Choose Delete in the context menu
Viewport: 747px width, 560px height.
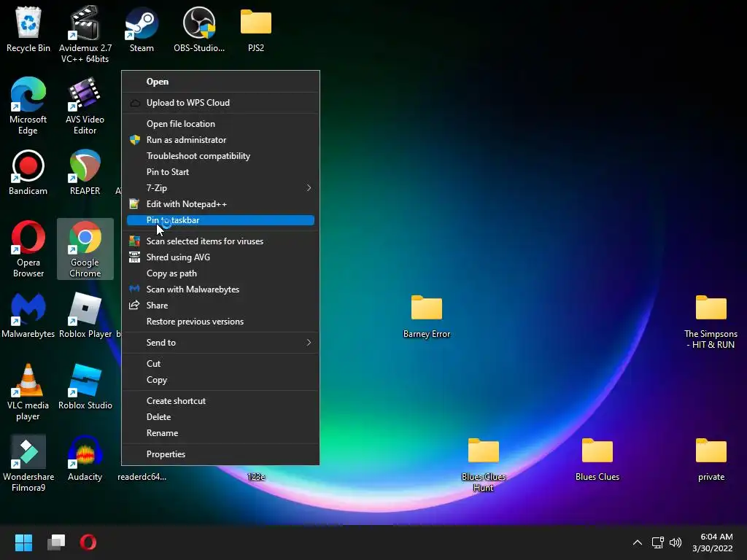click(220, 417)
